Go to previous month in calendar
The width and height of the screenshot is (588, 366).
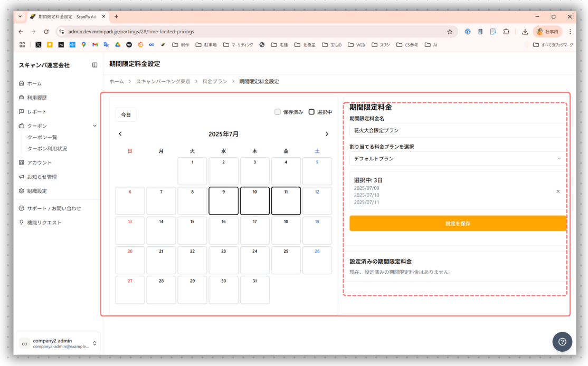(120, 134)
